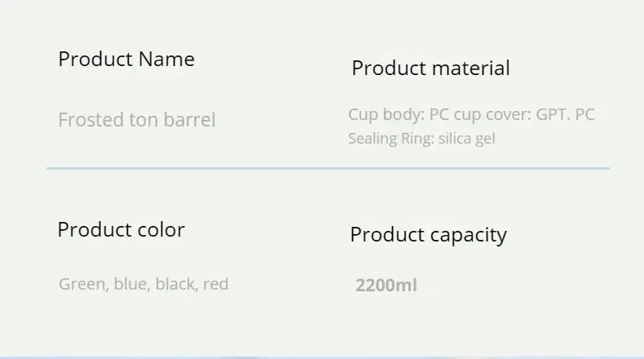
Task: Click the Product capacity heading
Action: (428, 235)
